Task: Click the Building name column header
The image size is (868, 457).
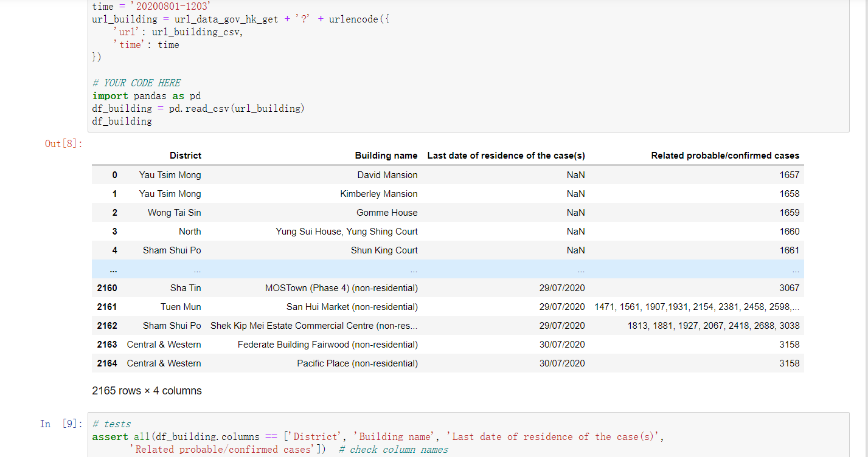Action: 386,156
